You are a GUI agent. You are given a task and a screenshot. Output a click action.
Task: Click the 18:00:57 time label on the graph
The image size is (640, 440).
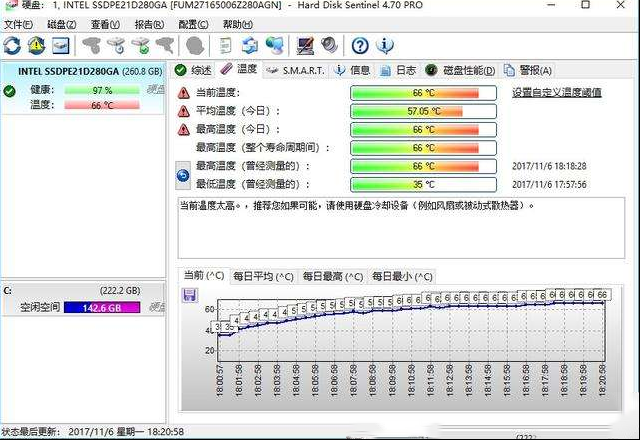[x=220, y=380]
